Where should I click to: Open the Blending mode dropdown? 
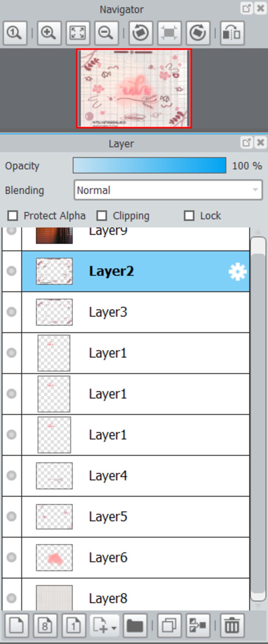[168, 190]
